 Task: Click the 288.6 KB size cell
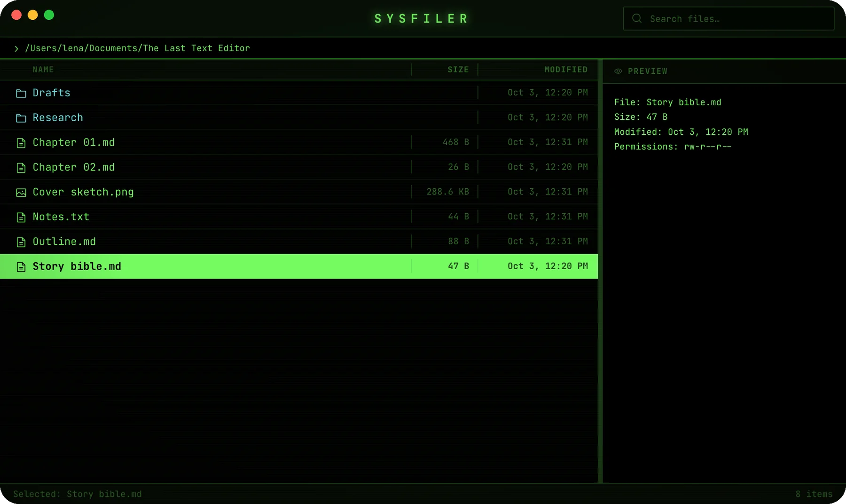[x=447, y=192]
